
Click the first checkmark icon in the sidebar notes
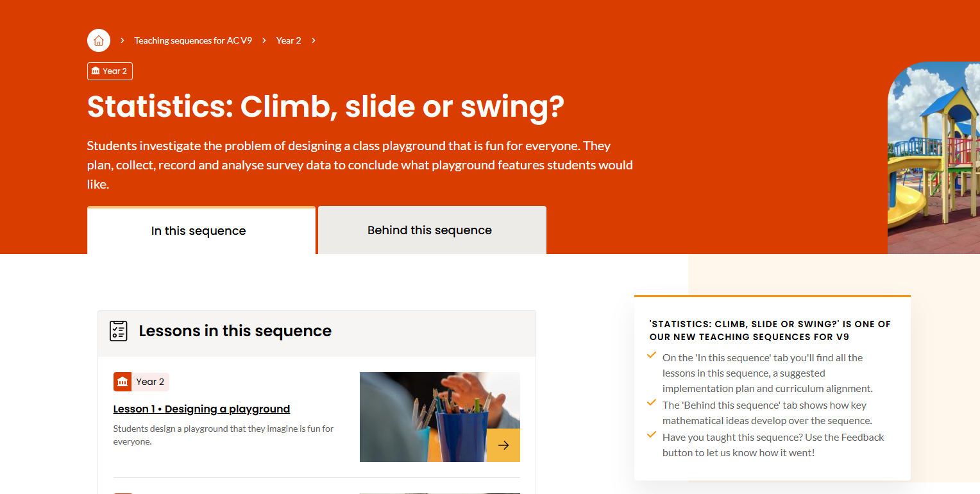click(x=652, y=354)
